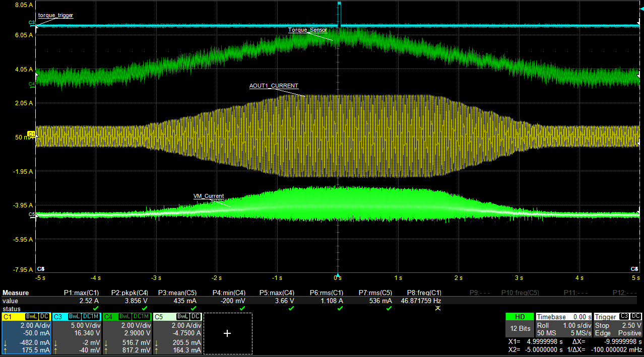Open the C3 channel descriptor box
This screenshot has width=644, height=357.
point(77,332)
